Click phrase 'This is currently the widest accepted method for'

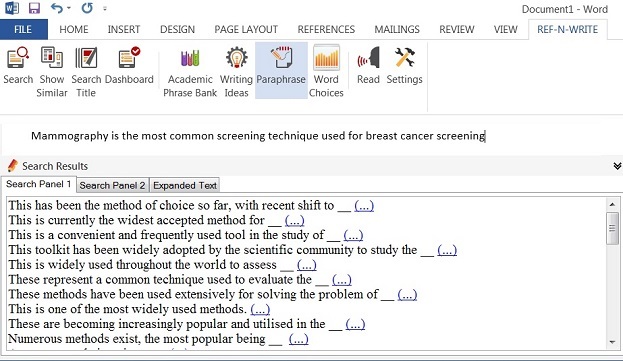point(136,220)
